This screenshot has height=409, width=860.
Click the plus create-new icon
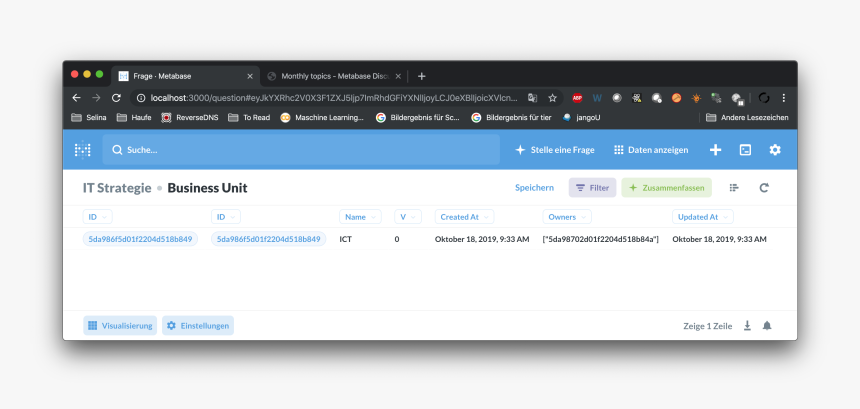click(715, 150)
